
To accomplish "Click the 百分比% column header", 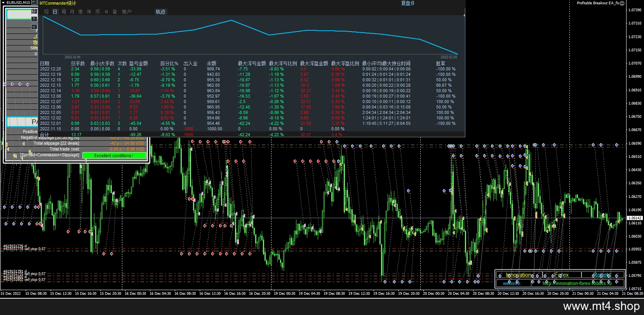I will click(169, 63).
